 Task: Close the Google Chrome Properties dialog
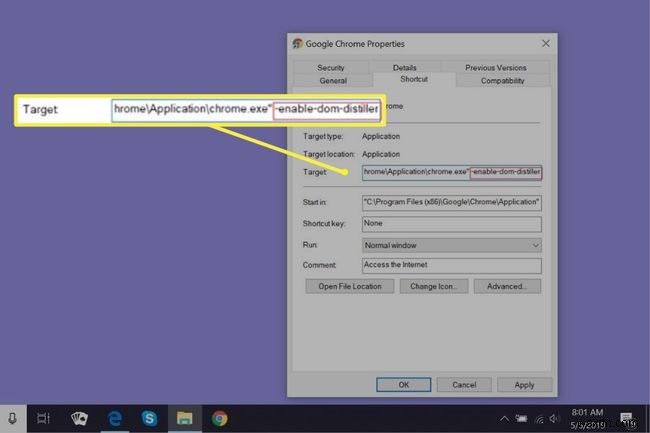[x=546, y=44]
